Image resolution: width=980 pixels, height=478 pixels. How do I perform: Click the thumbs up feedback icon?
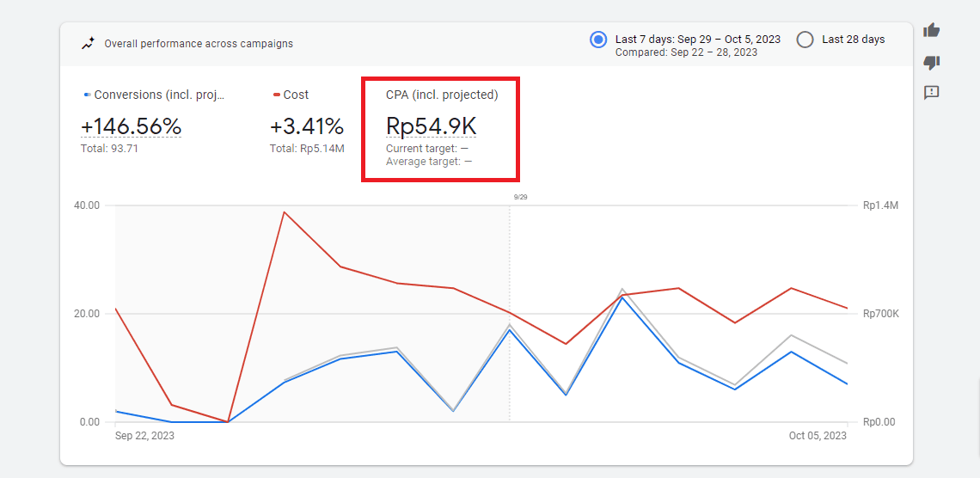932,31
